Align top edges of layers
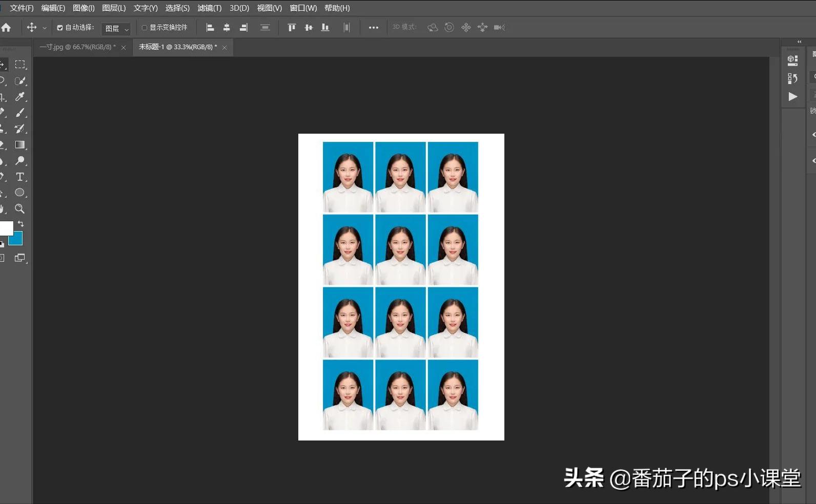 pos(292,28)
